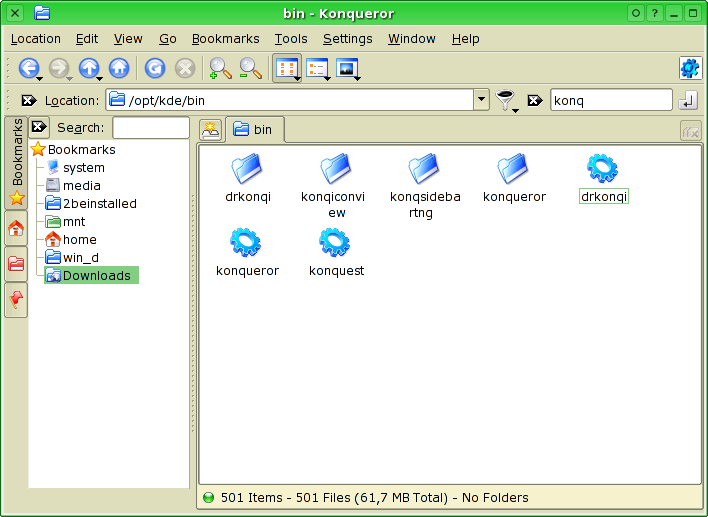
Task: Zoom out with magnifier minus icon
Action: [x=251, y=68]
